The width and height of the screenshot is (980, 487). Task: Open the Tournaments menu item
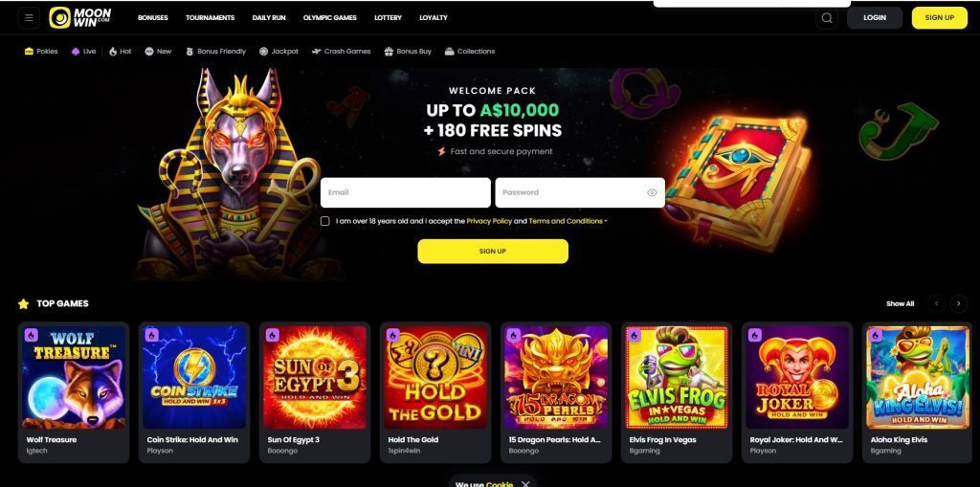[210, 17]
